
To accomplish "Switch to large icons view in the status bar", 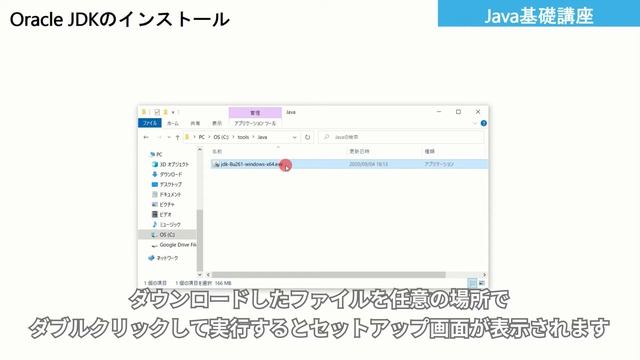I will coord(482,283).
